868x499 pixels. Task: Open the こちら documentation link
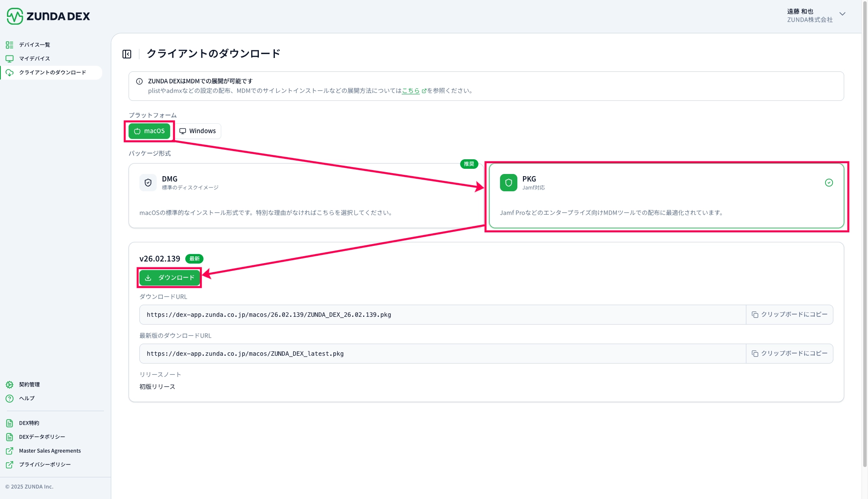(411, 91)
